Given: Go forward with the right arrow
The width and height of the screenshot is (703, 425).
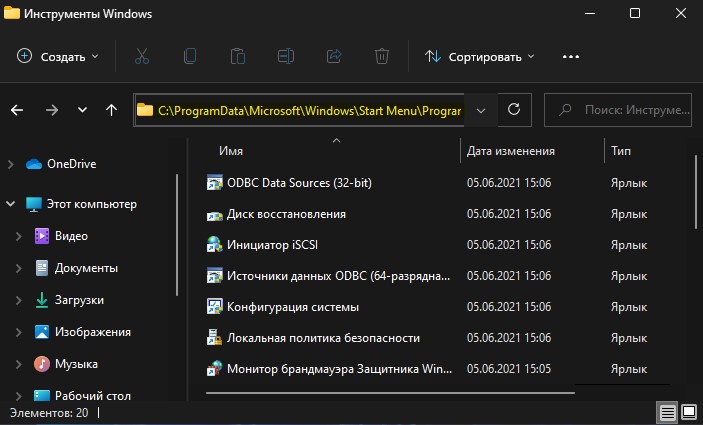Looking at the screenshot, I should (x=52, y=110).
